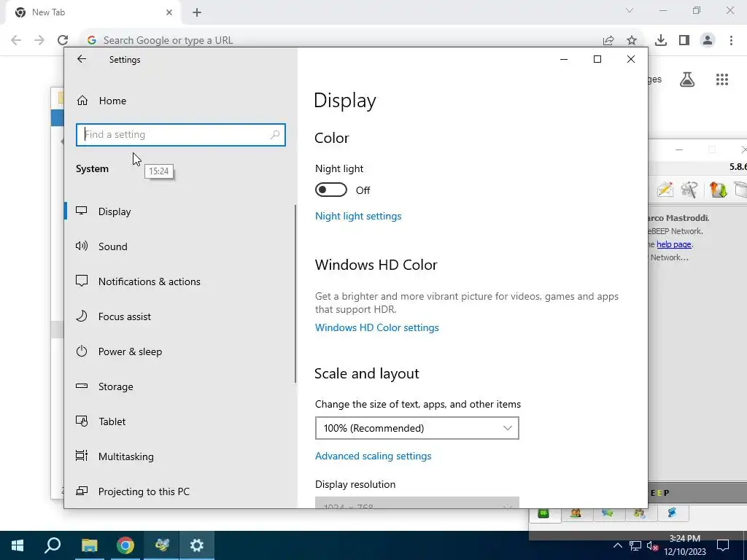The image size is (747, 560).
Task: Click the Settings sidebar scrollbar
Action: pyautogui.click(x=295, y=294)
